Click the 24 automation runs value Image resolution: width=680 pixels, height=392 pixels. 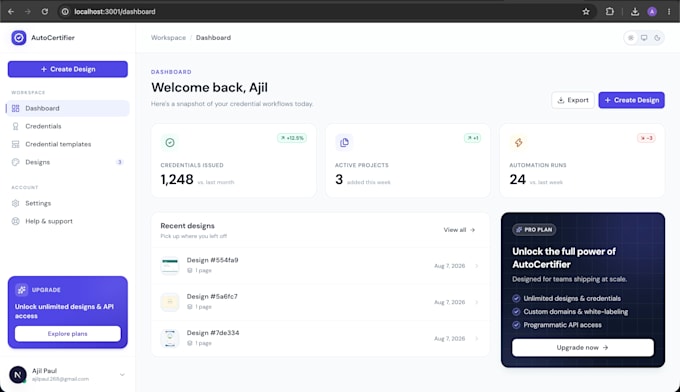point(517,179)
